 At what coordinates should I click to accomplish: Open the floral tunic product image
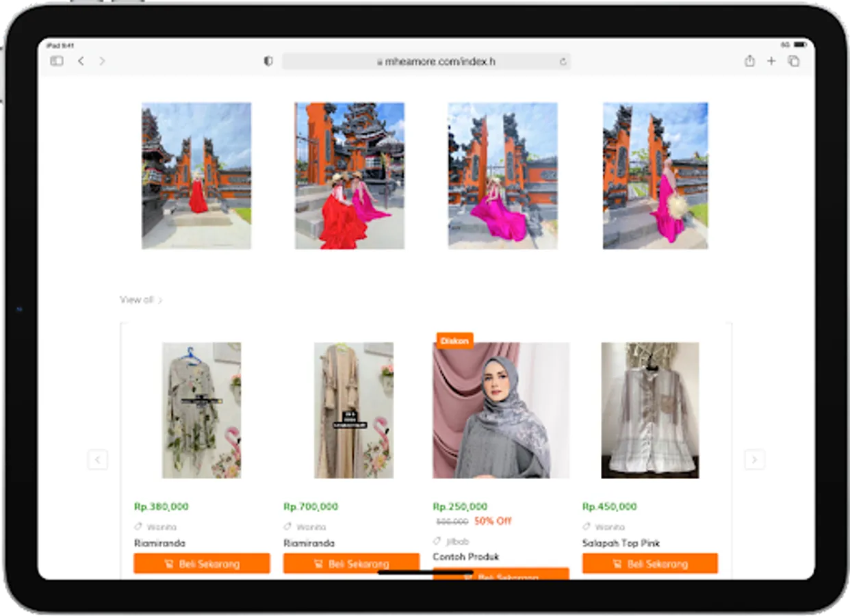pyautogui.click(x=201, y=411)
